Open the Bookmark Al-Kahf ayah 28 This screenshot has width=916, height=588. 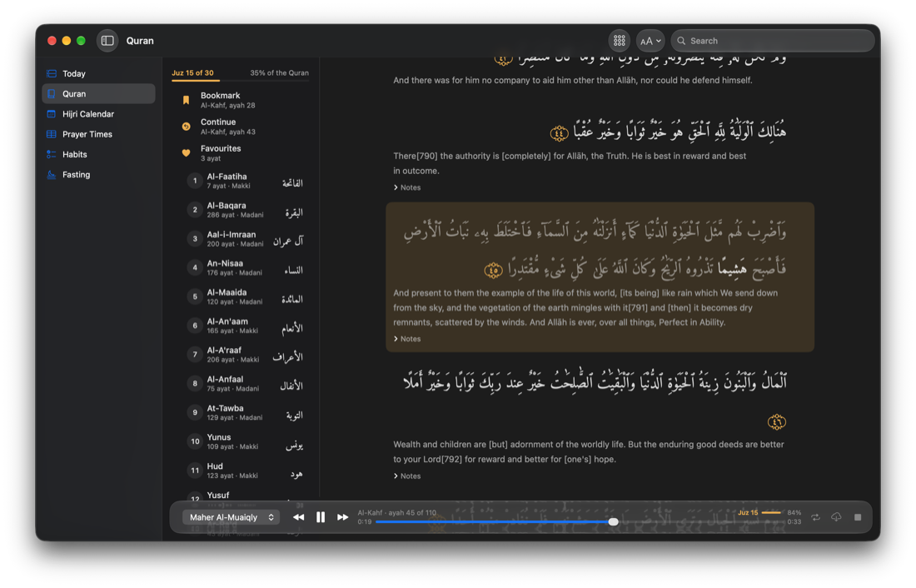point(241,100)
